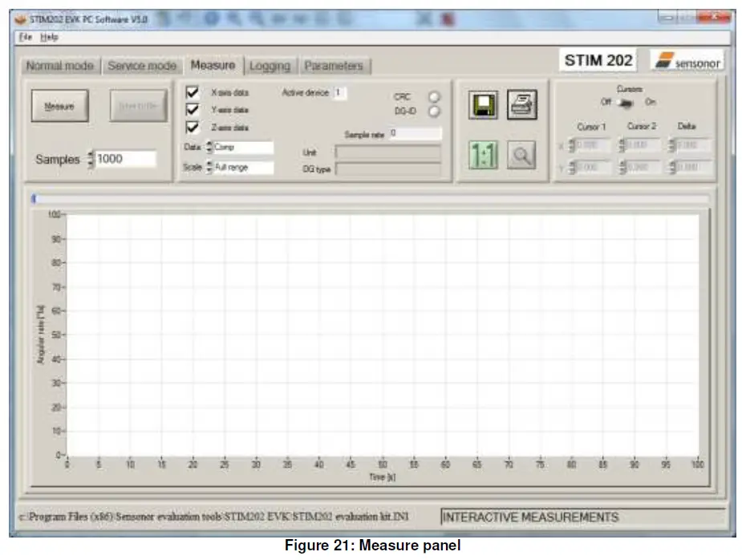This screenshot has height=560, width=742.
Task: Switch to the Logging tab
Action: [271, 67]
